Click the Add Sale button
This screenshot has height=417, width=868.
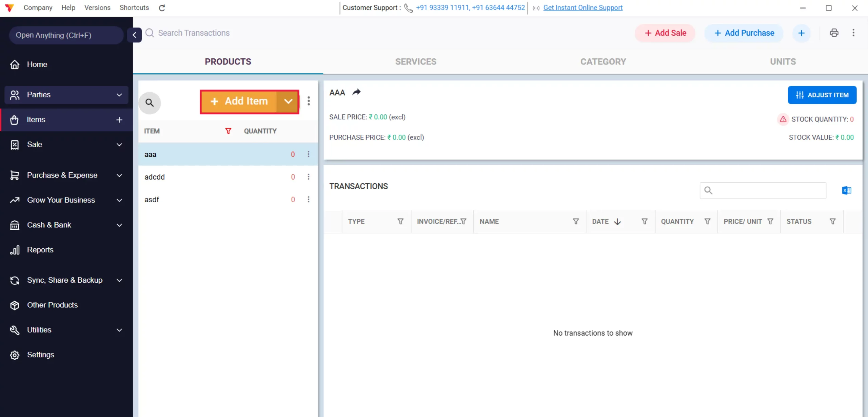(x=665, y=33)
